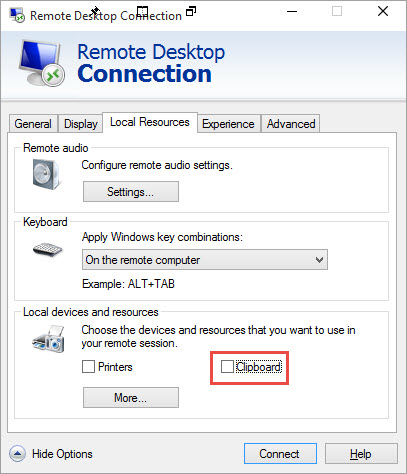This screenshot has height=474, width=407.
Task: Enable the Printers checkbox
Action: coord(88,367)
